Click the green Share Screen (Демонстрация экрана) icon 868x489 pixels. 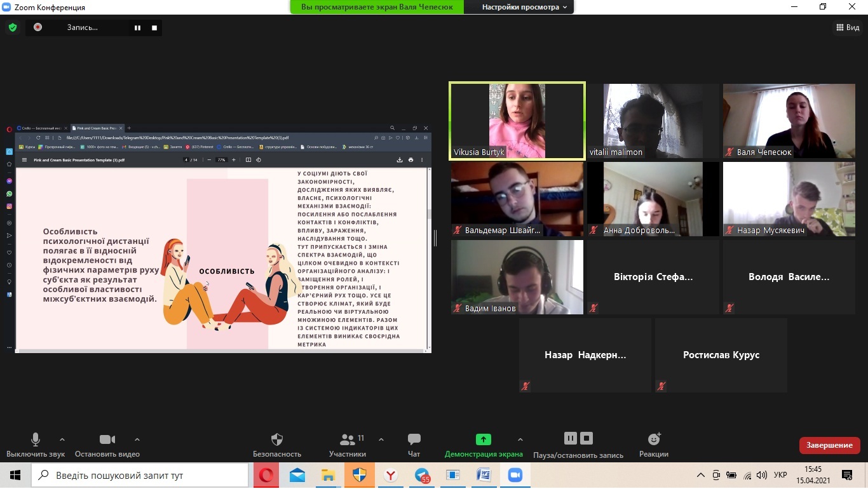[483, 439]
